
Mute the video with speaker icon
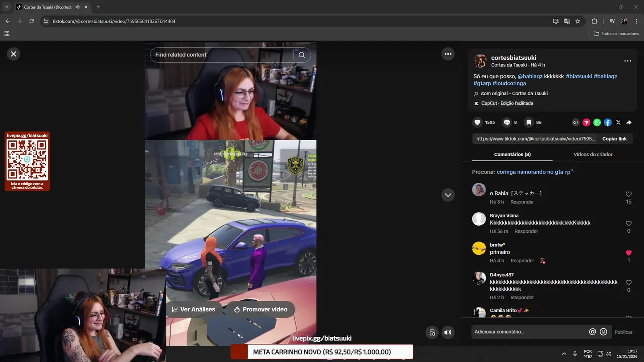pyautogui.click(x=447, y=332)
